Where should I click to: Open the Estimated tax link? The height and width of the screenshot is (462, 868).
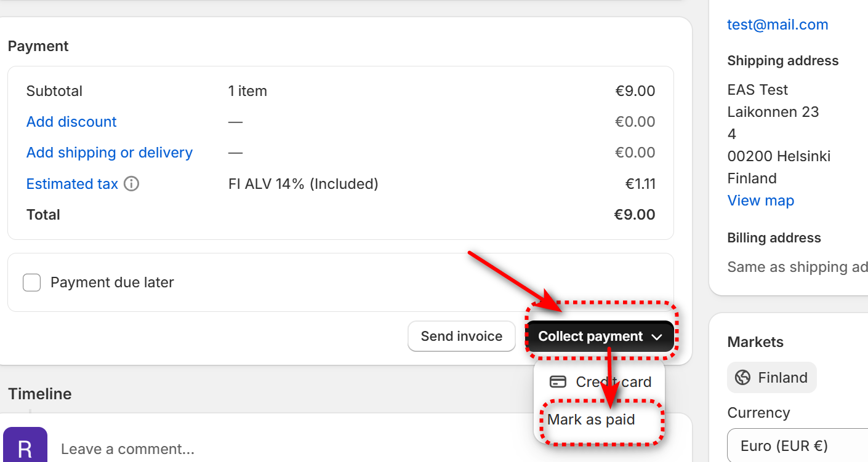(x=72, y=184)
